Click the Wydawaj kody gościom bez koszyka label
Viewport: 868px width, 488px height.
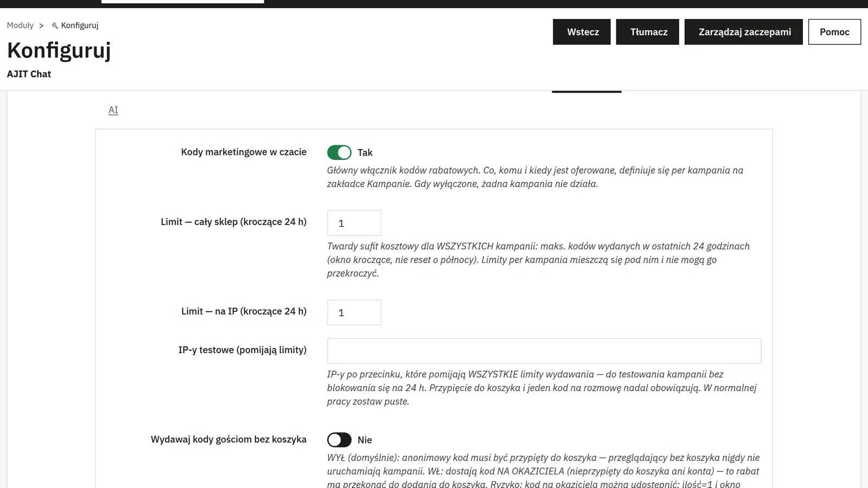point(228,439)
